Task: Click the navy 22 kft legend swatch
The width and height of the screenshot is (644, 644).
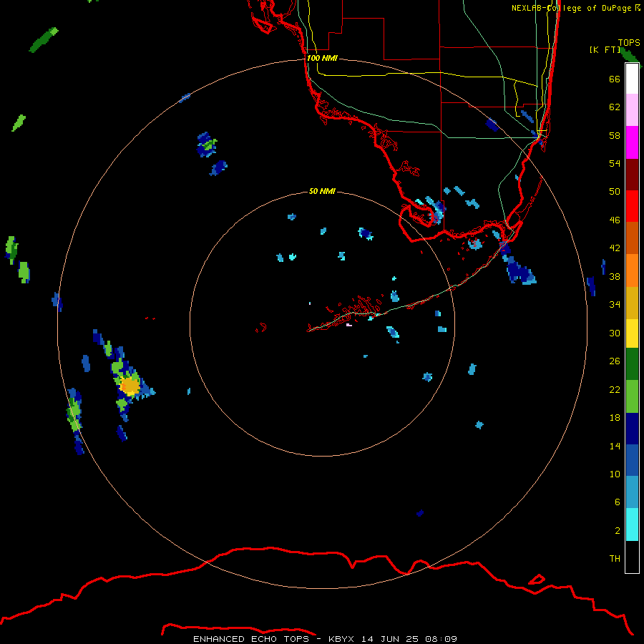Action: (632, 429)
